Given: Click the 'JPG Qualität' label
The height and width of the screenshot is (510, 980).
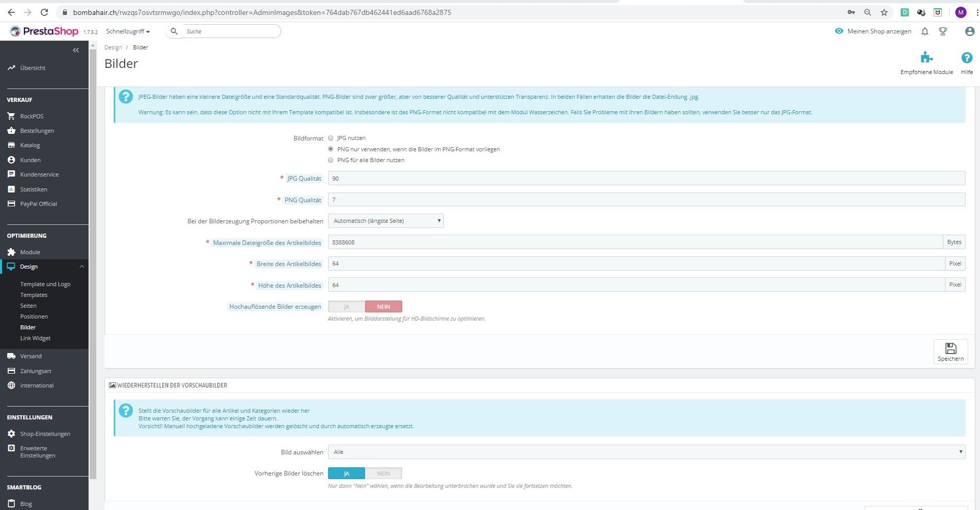Looking at the screenshot, I should [304, 179].
